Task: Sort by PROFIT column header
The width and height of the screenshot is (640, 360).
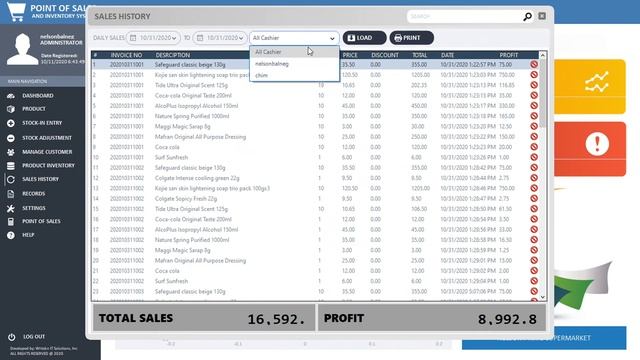Action: 509,55
